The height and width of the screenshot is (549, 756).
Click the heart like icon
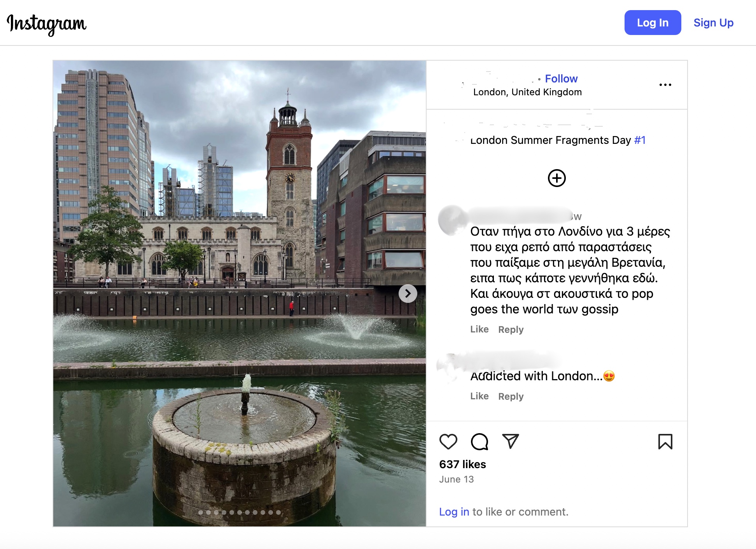click(448, 442)
